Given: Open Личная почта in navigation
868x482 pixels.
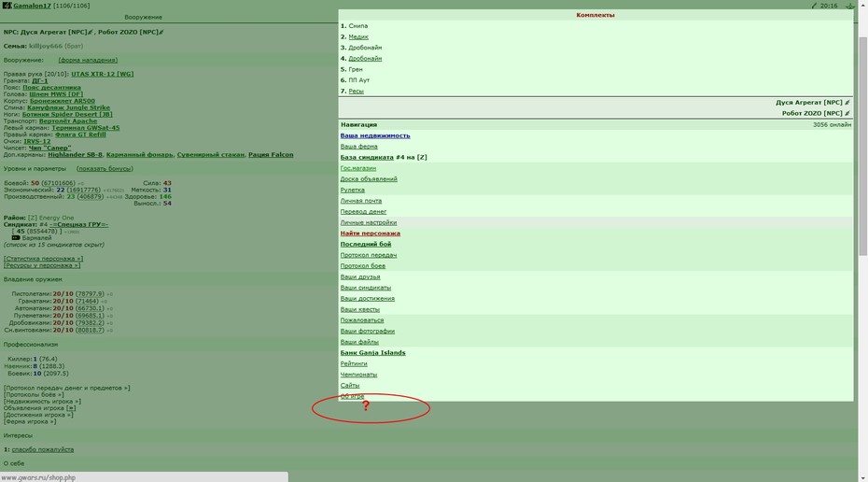Looking at the screenshot, I should click(x=361, y=201).
